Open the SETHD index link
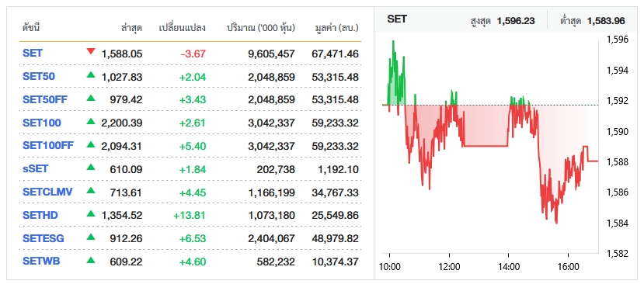The height and width of the screenshot is (284, 644). click(40, 215)
